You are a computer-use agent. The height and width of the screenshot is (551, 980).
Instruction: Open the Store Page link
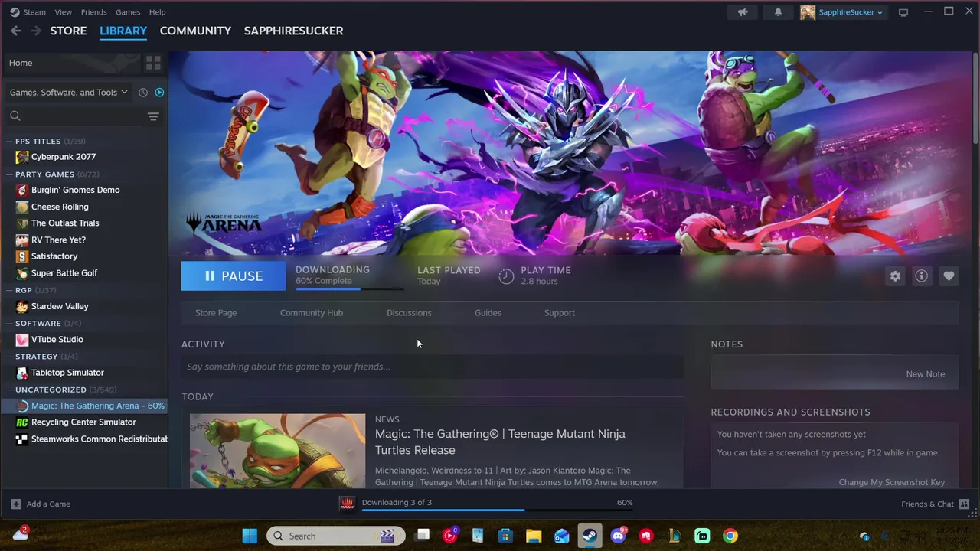pyautogui.click(x=216, y=313)
